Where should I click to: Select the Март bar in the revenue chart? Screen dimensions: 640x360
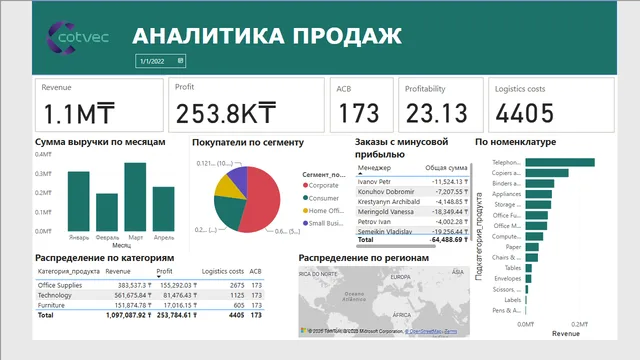click(135, 197)
